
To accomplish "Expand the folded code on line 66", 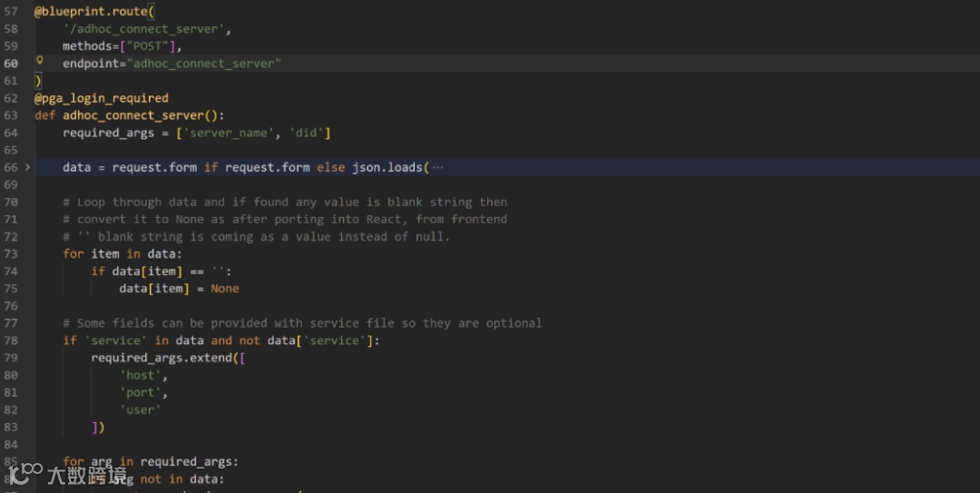I will click(x=27, y=167).
